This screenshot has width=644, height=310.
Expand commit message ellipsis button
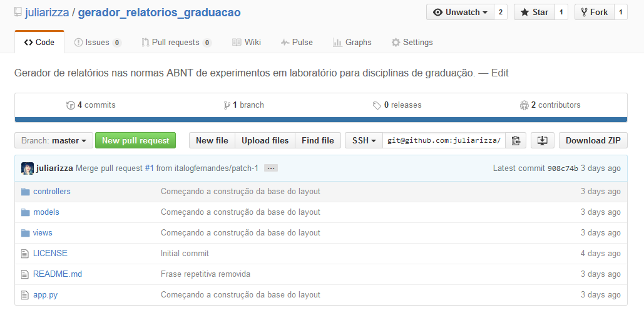point(270,168)
